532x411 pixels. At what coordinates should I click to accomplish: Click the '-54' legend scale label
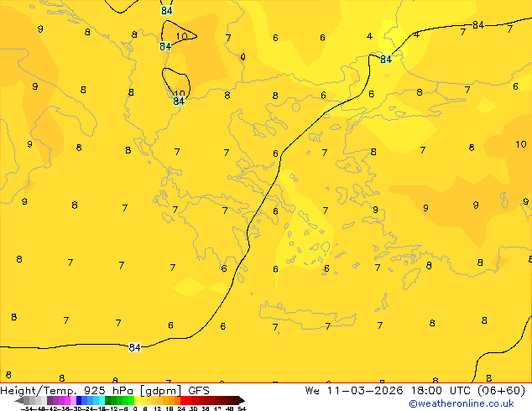[27, 408]
